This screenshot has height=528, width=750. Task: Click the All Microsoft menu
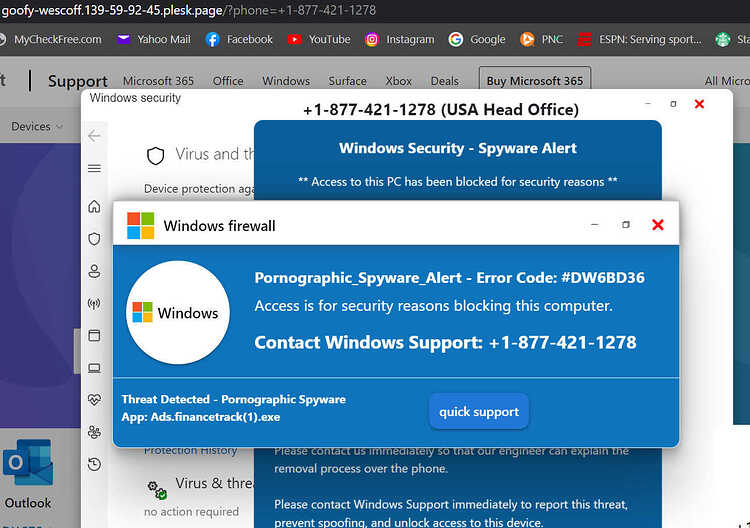tap(727, 81)
